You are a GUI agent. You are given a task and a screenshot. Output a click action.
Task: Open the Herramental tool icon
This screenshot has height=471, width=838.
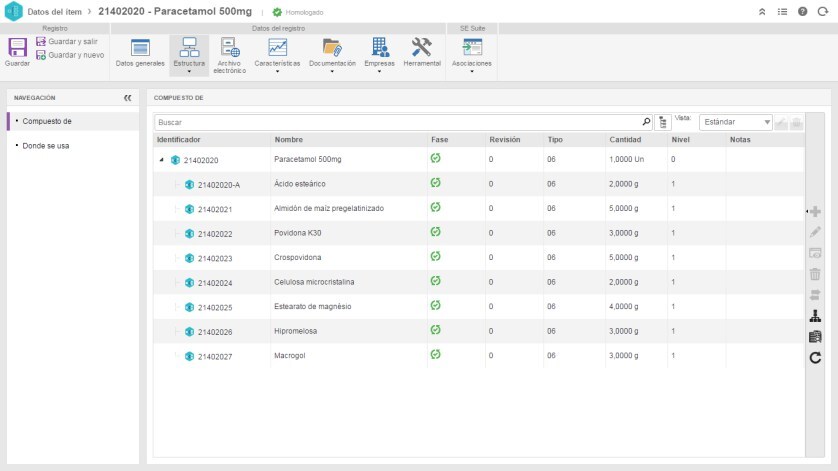point(421,53)
